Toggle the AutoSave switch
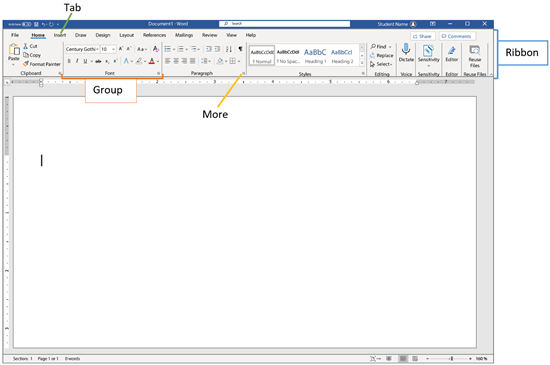The width and height of the screenshot is (550, 365). 26,24
